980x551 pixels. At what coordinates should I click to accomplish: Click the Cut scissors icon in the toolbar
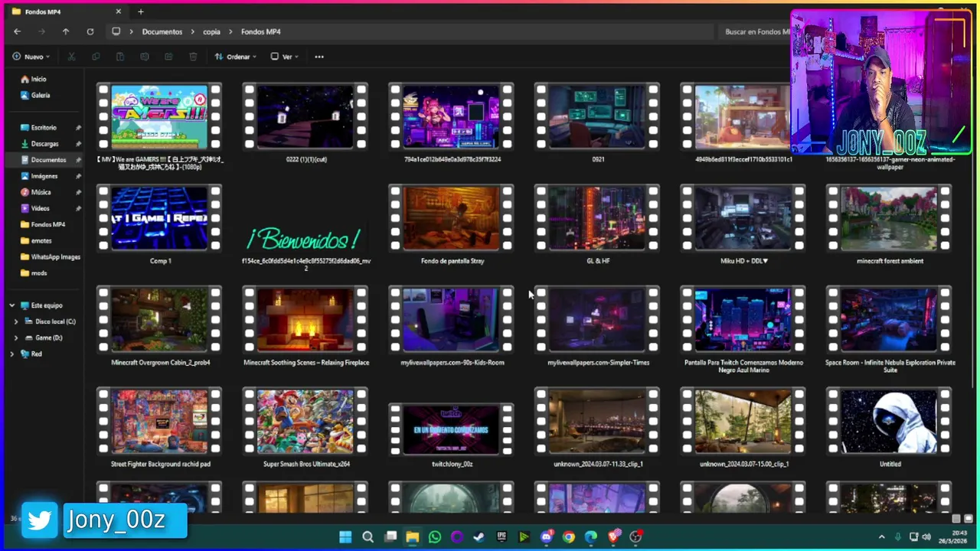pos(71,57)
